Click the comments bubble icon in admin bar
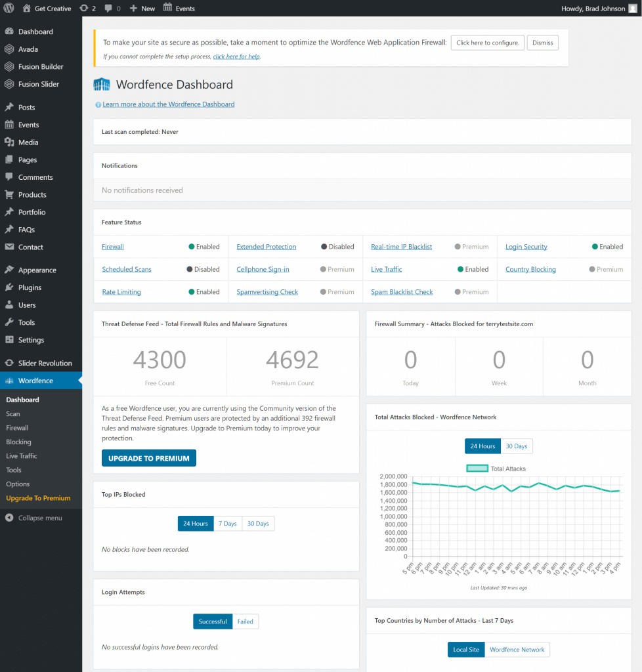This screenshot has height=672, width=642. pos(109,8)
